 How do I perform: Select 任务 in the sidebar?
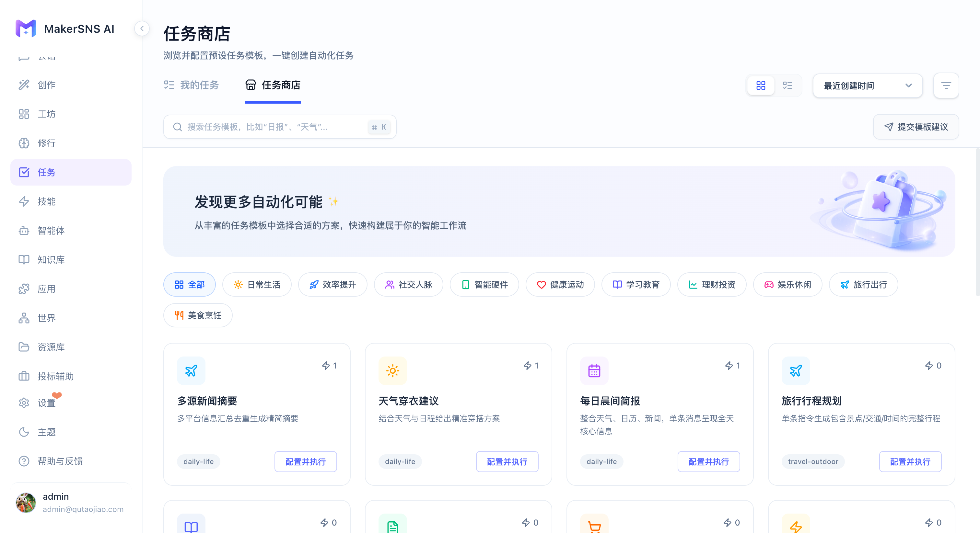coord(71,172)
